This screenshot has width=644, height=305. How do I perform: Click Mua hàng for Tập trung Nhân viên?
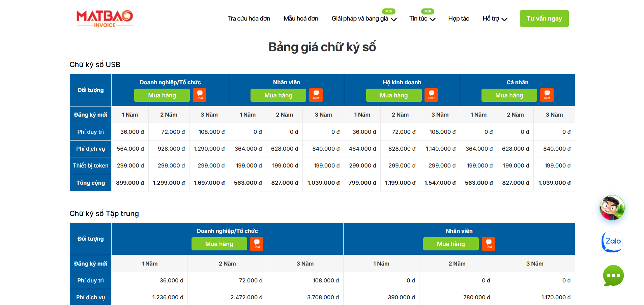[450, 244]
